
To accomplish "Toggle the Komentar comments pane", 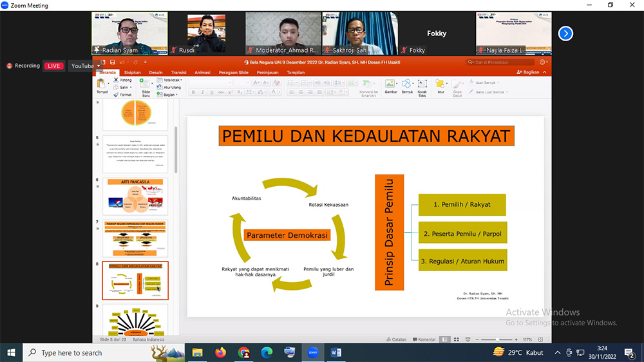I will pos(424,339).
